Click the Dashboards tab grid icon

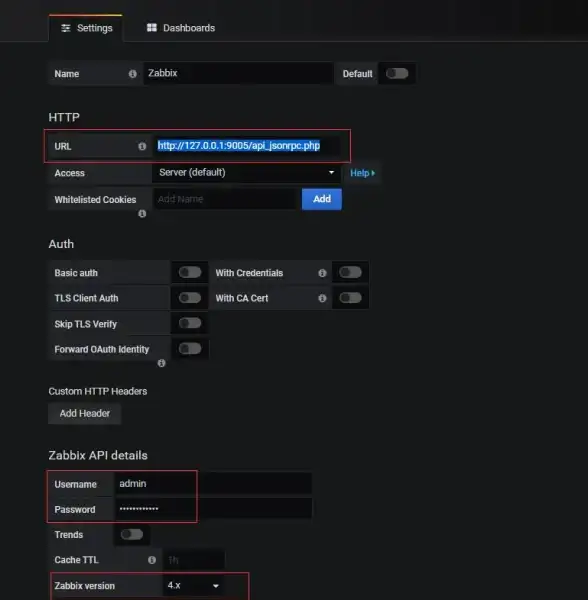[x=152, y=28]
